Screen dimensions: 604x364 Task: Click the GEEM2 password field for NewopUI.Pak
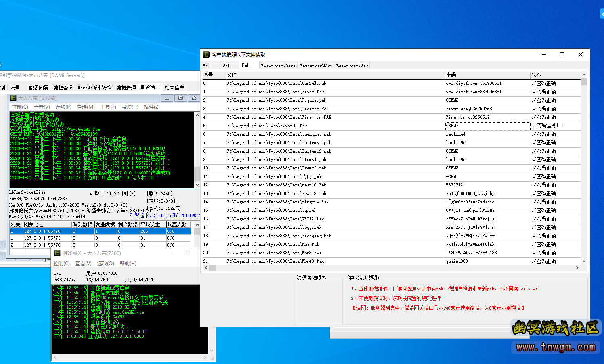click(488, 126)
